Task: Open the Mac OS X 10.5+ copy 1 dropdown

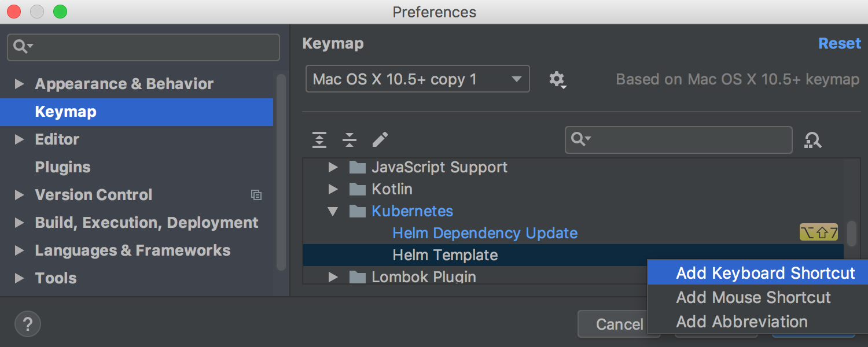Action: click(x=417, y=79)
